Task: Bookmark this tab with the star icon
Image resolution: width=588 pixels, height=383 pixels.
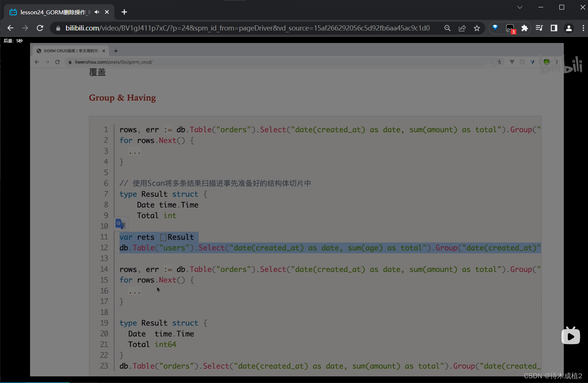Action: (x=477, y=28)
